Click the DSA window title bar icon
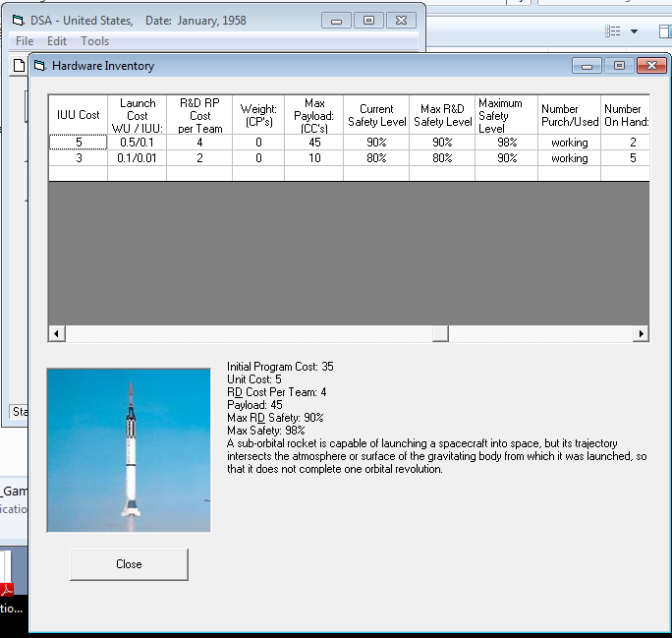Viewport: 672px width, 638px height. point(18,20)
